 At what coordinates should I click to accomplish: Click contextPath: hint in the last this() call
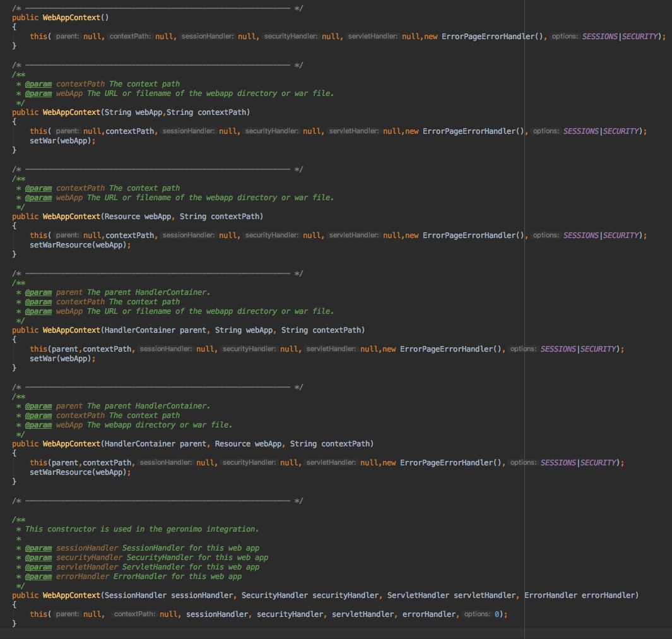point(134,614)
